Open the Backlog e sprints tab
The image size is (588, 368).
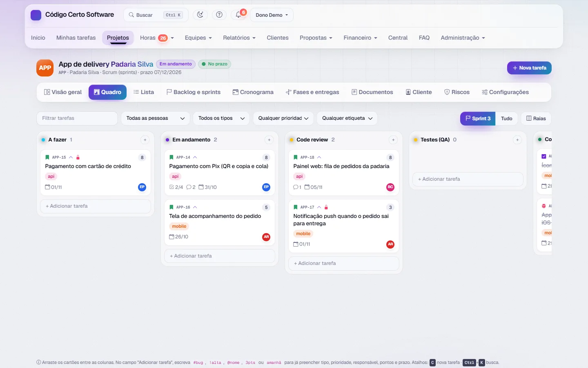[x=194, y=92]
